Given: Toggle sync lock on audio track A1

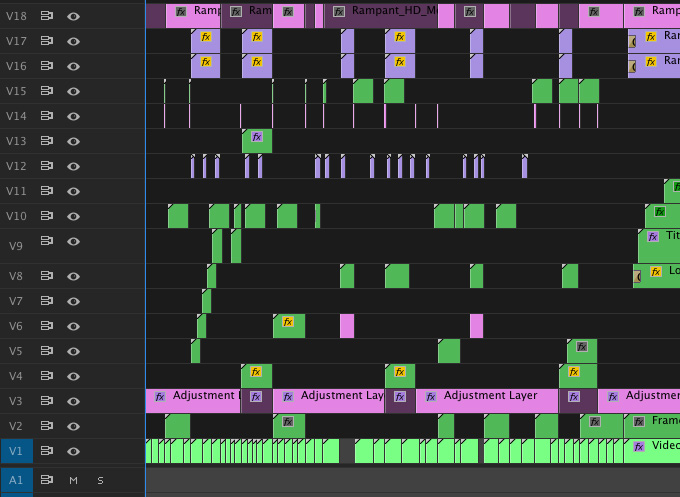Looking at the screenshot, I should coord(46,480).
